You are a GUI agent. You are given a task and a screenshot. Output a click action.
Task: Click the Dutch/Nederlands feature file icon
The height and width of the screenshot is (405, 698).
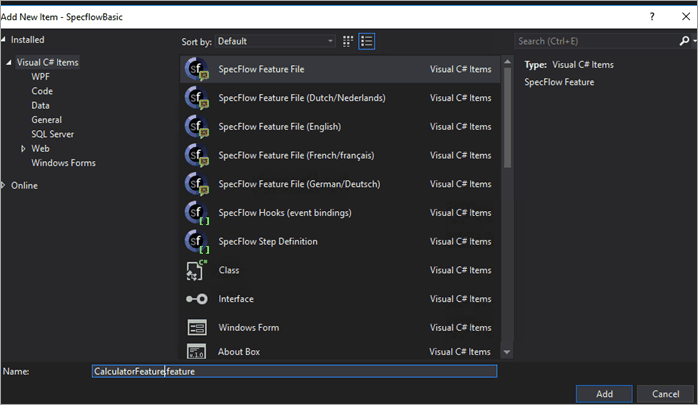(197, 98)
